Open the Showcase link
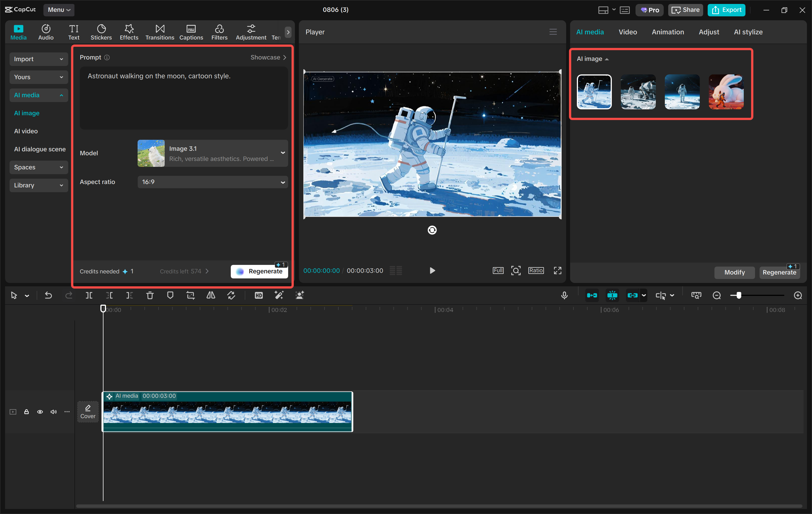This screenshot has height=514, width=812. (268, 57)
